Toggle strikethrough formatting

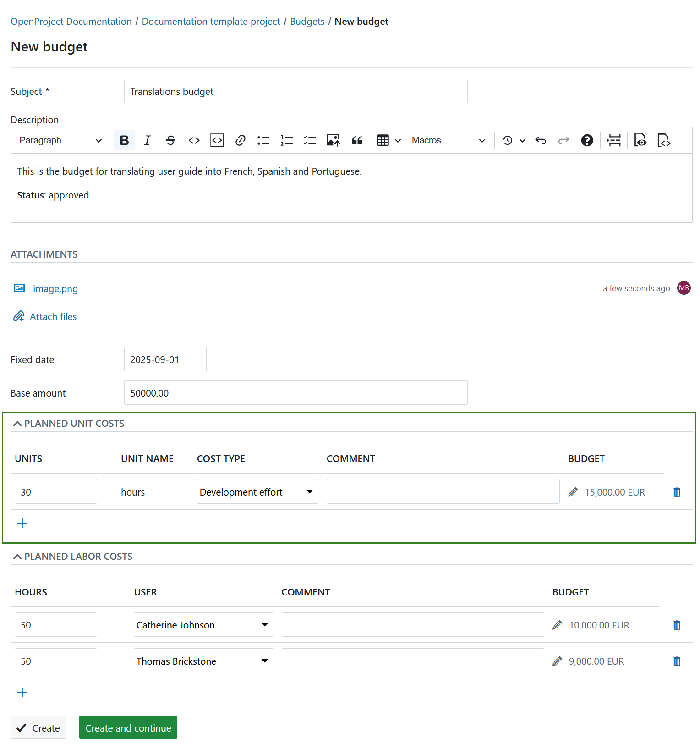170,140
